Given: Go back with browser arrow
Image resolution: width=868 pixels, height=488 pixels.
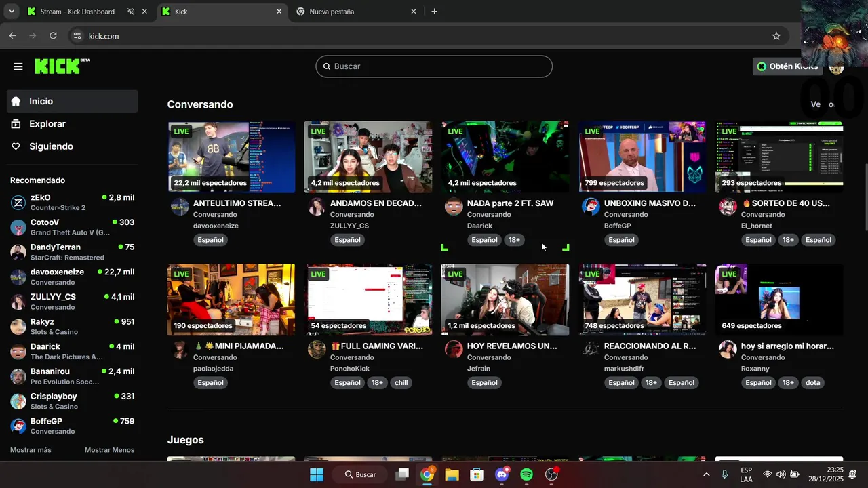Looking at the screenshot, I should pos(12,36).
